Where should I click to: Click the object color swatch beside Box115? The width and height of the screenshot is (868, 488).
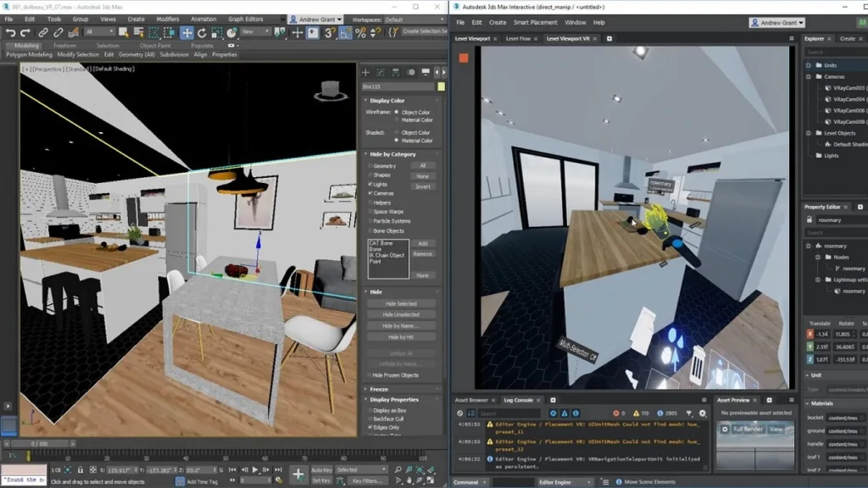(x=441, y=86)
